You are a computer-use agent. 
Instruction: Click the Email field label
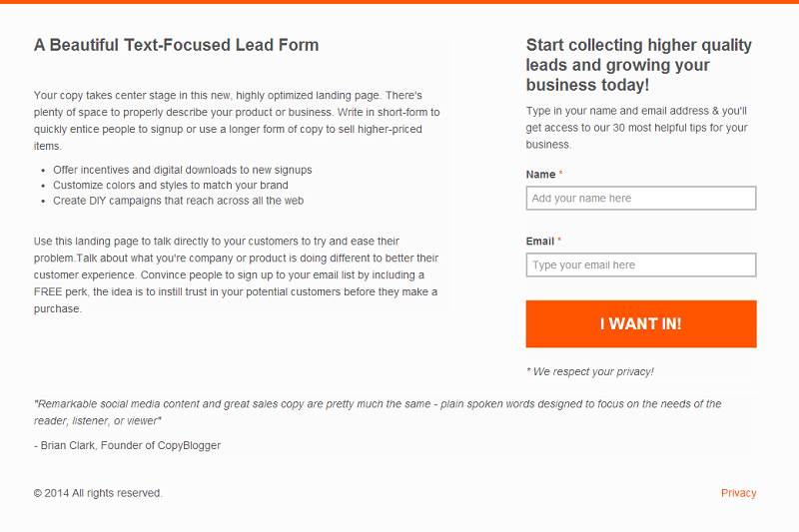(x=539, y=242)
